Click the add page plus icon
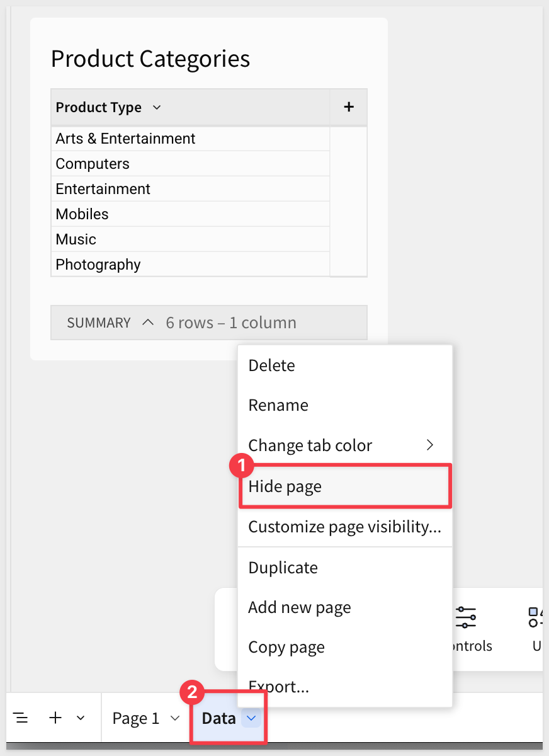Viewport: 549px width, 756px height. [x=55, y=718]
